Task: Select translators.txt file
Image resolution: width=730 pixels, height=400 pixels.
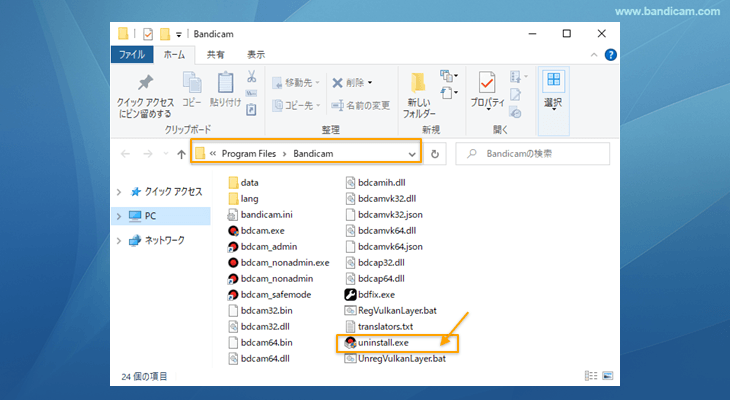Action: [x=379, y=326]
